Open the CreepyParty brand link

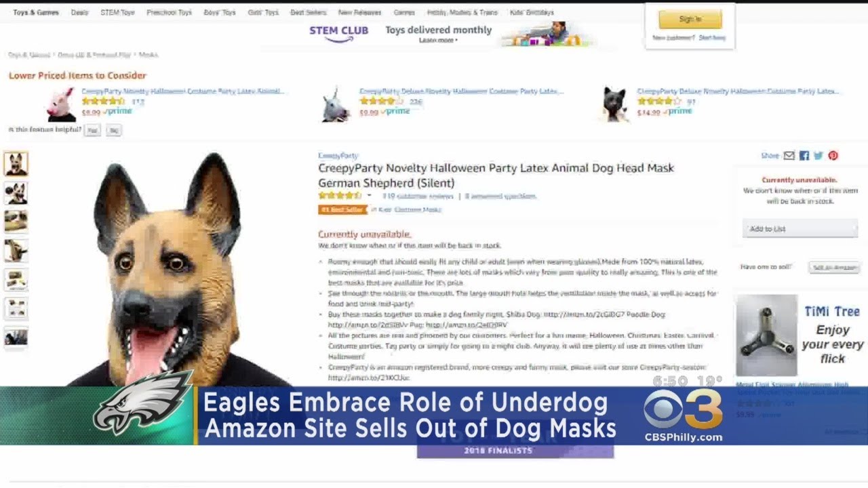[x=338, y=156]
